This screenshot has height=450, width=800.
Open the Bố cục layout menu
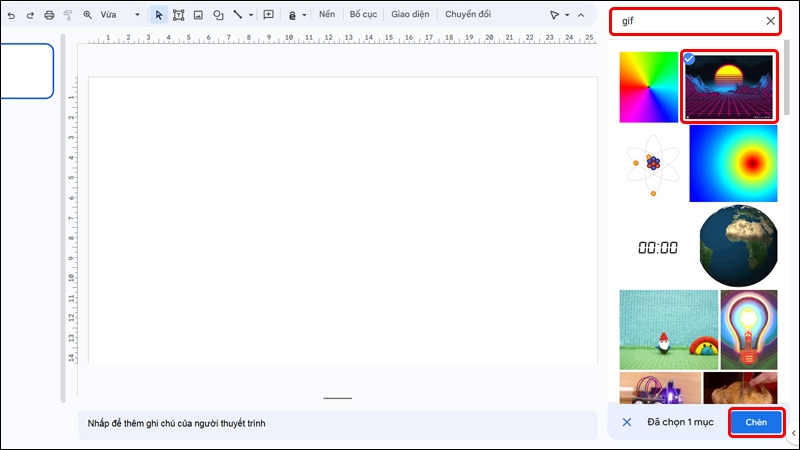pos(363,14)
